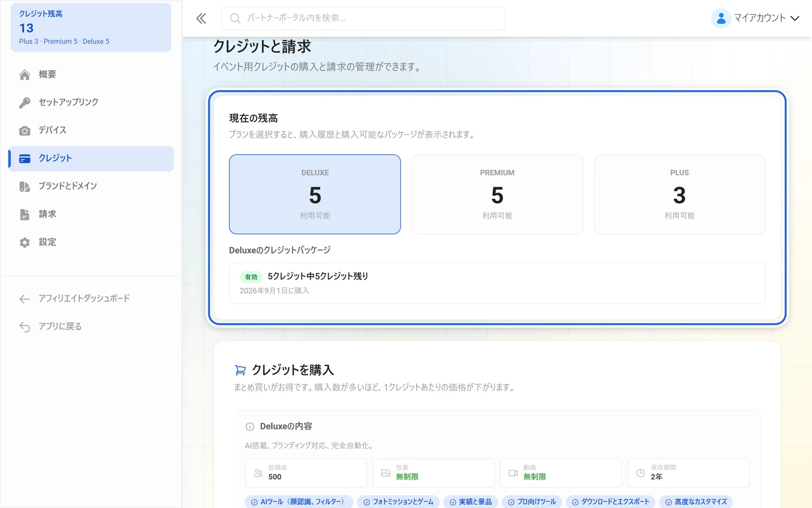Screen dimensions: 812x508
Task: Select ブランドとドメイン in the sidebar
Action: click(91, 186)
